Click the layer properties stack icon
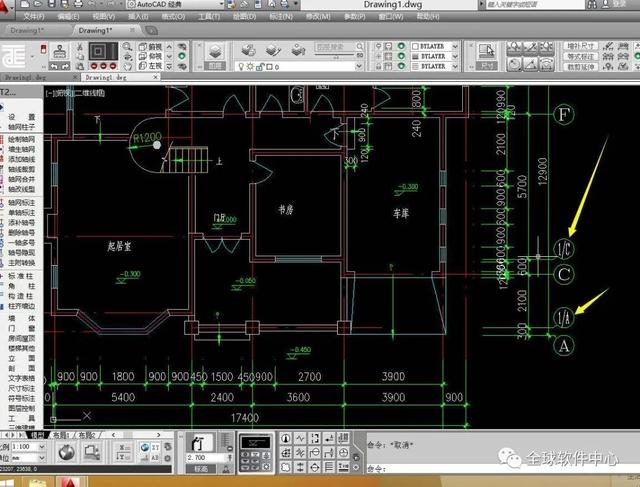Image resolution: width=640 pixels, height=487 pixels. point(215,52)
